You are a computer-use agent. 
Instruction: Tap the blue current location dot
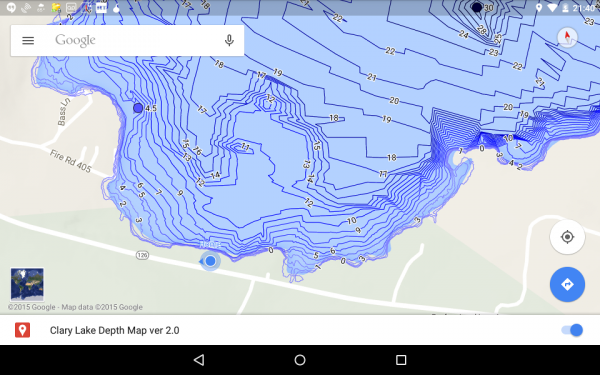[x=210, y=261]
